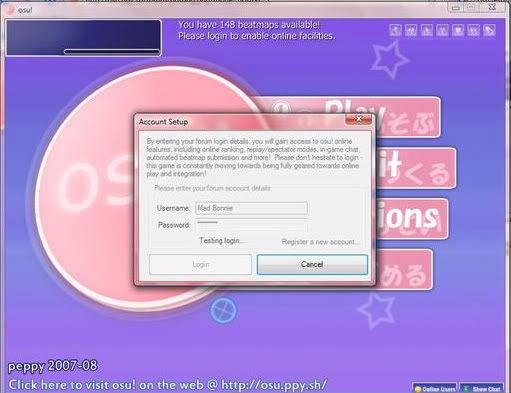Click 'You have 148 beatmaps available!' text
The image size is (511, 393).
click(249, 25)
